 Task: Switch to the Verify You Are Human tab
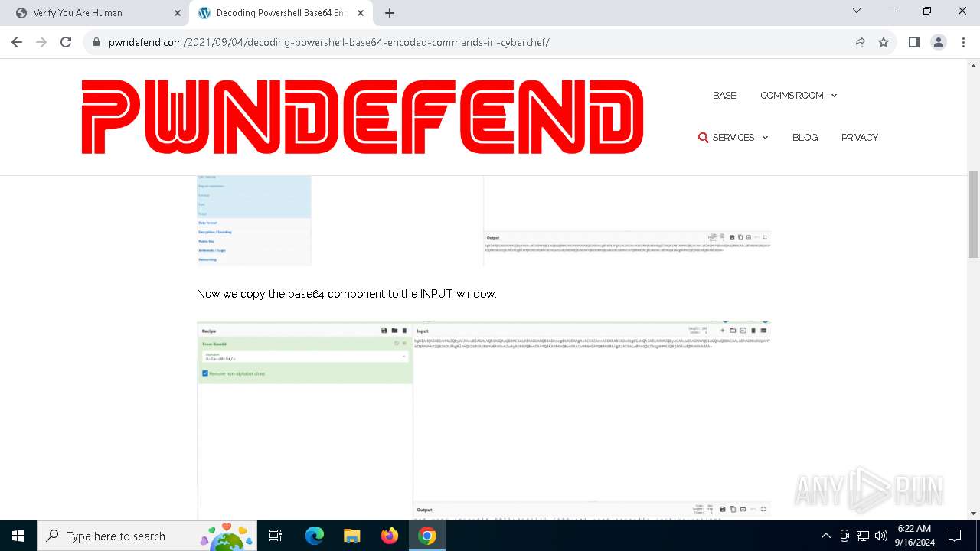pyautogui.click(x=98, y=12)
